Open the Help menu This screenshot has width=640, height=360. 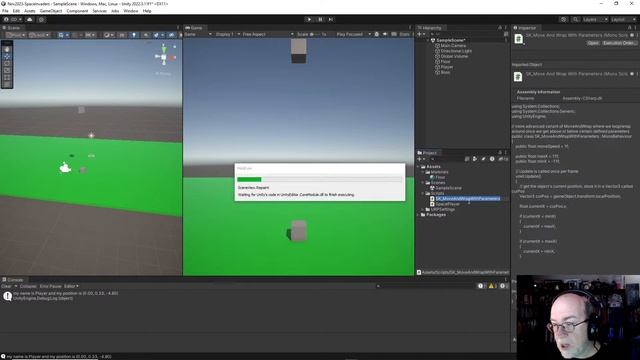147,11
